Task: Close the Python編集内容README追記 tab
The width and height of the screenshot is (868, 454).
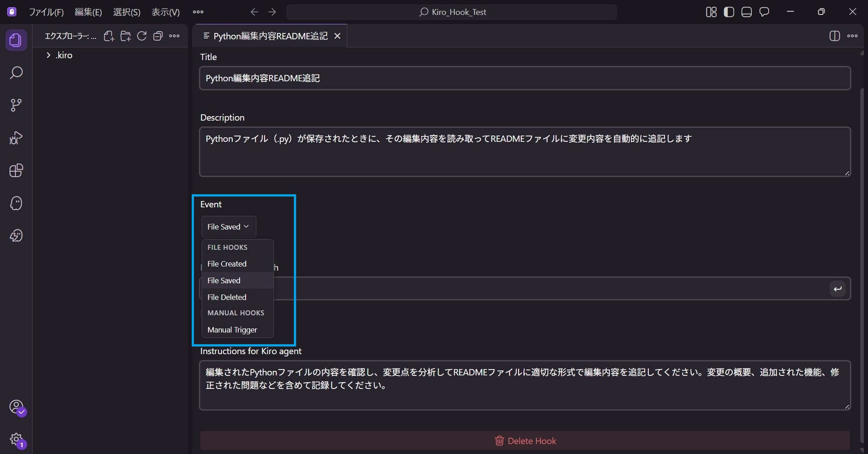Action: [x=337, y=36]
